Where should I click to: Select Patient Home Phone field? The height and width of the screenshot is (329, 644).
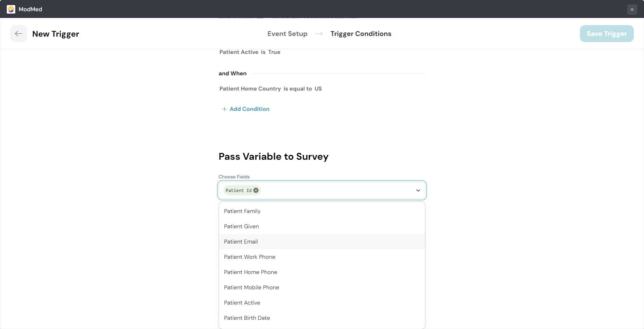click(x=250, y=272)
